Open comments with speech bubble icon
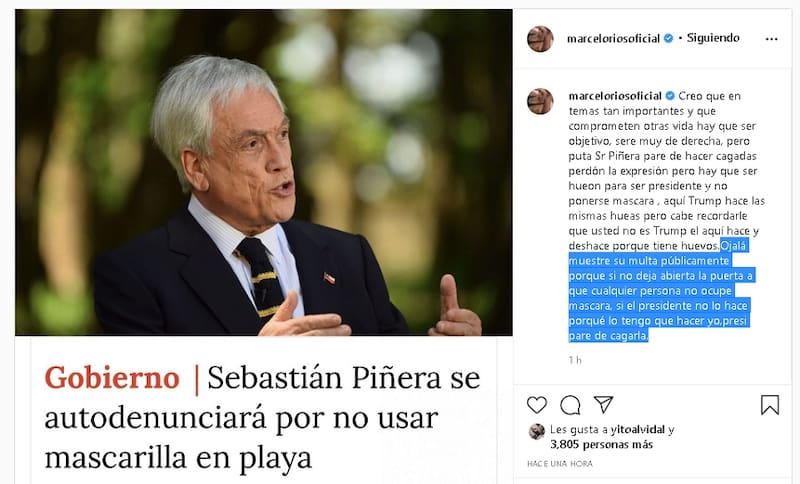This screenshot has width=800, height=484. (570, 405)
